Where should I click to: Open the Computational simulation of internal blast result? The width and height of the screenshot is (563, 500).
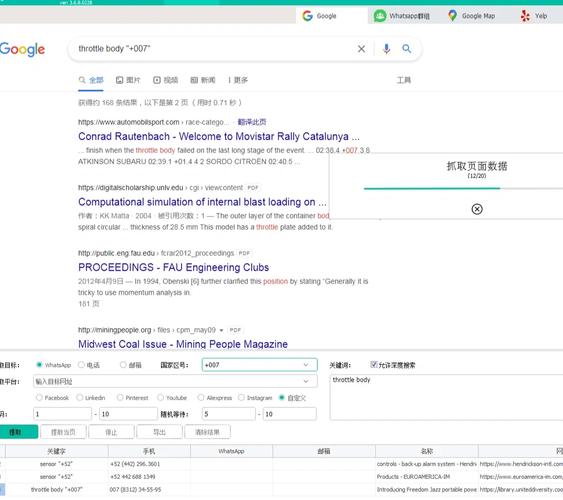coord(203,202)
